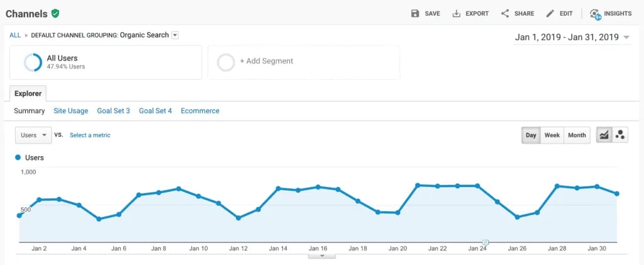
Task: Click the green verified shield icon
Action: click(x=56, y=13)
